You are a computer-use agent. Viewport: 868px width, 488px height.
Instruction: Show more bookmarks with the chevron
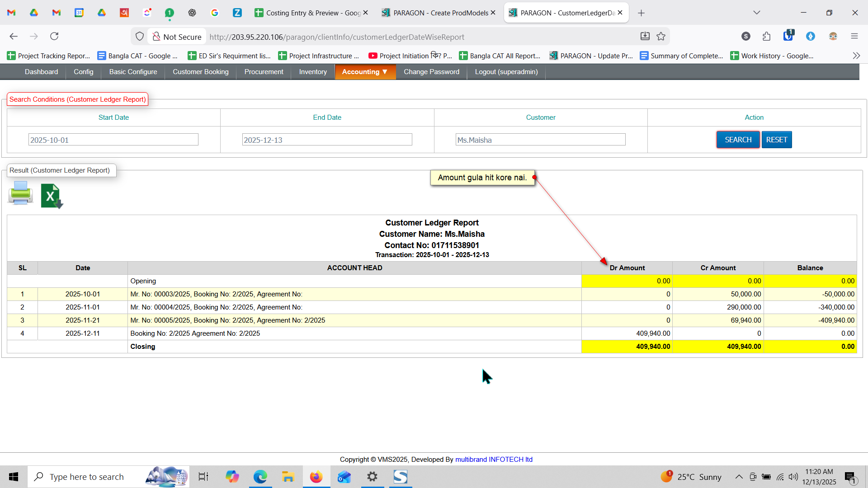click(856, 56)
